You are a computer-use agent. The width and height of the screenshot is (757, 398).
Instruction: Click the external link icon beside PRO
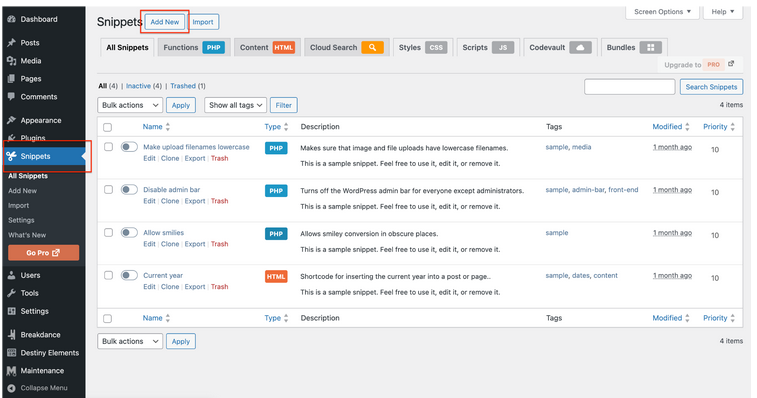coord(731,64)
